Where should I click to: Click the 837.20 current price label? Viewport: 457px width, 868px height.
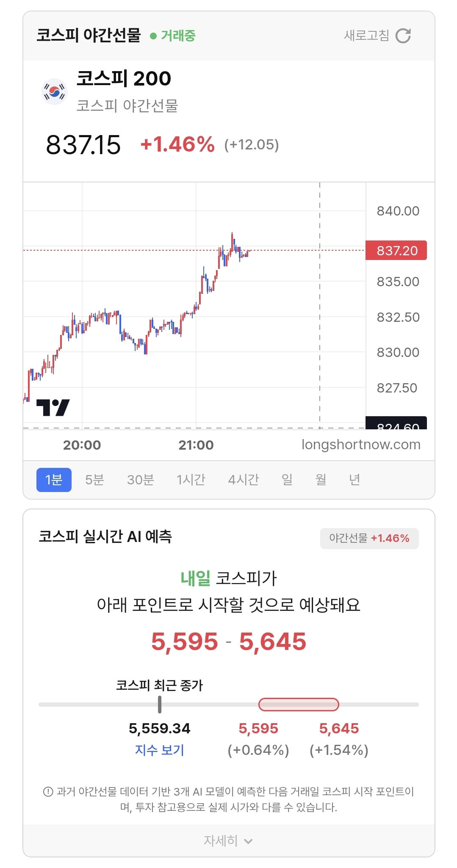pyautogui.click(x=396, y=250)
